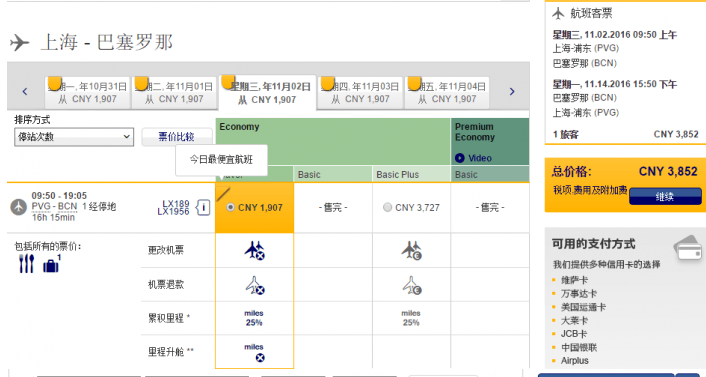Click the 里程升舱 miles not-available icon
Viewport: 706px width, 377px height.
pyautogui.click(x=255, y=352)
